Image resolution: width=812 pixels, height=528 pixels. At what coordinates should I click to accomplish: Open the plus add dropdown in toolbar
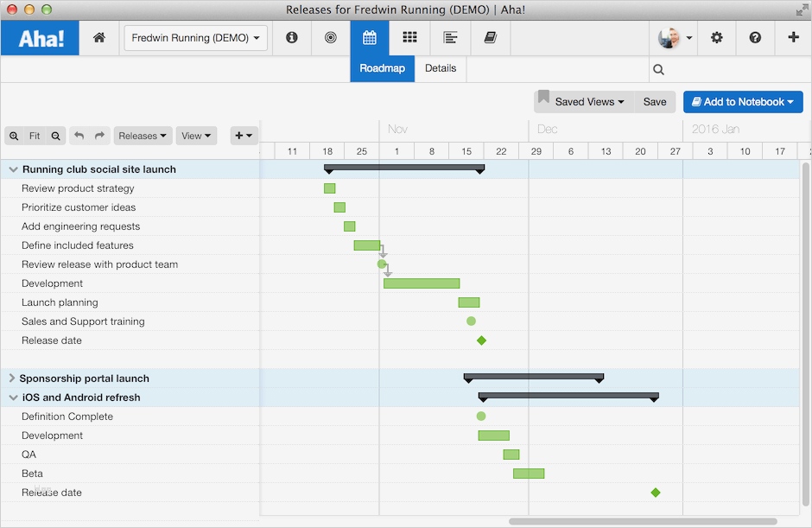pos(244,136)
